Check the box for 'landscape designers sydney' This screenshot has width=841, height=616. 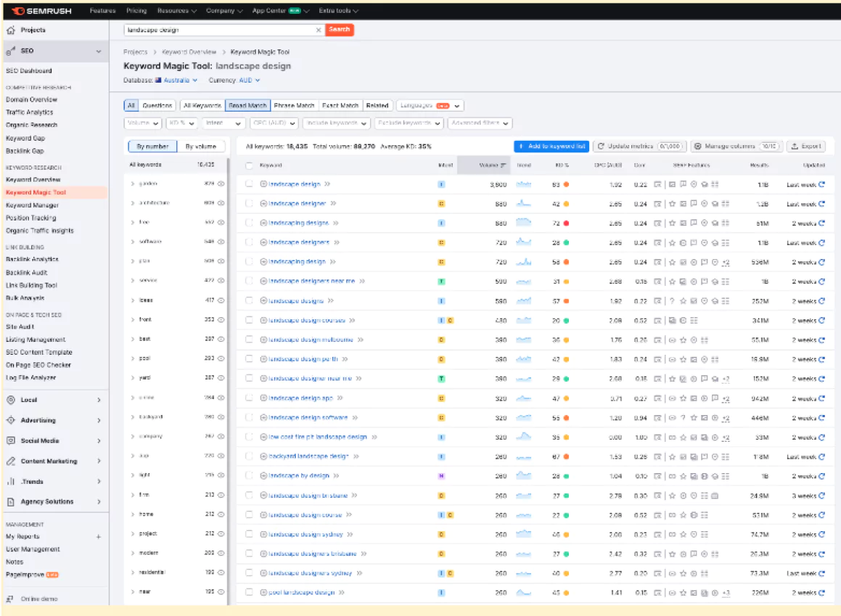249,573
